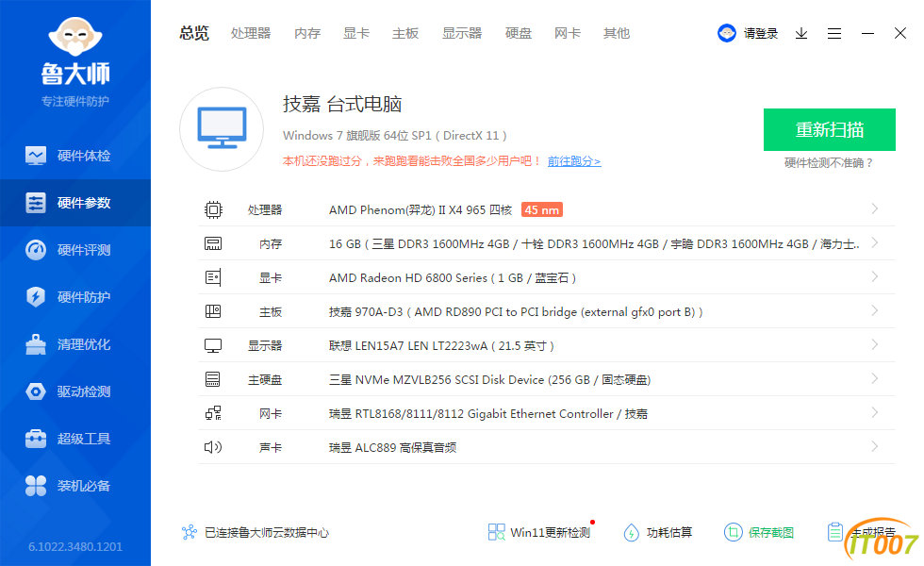Click the 生成报告 clipboard icon

point(835,532)
